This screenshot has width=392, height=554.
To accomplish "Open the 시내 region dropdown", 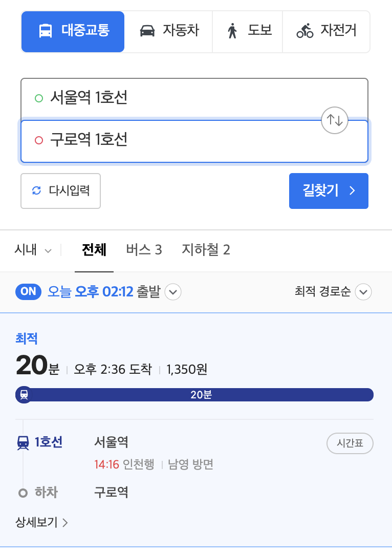I will coord(33,250).
